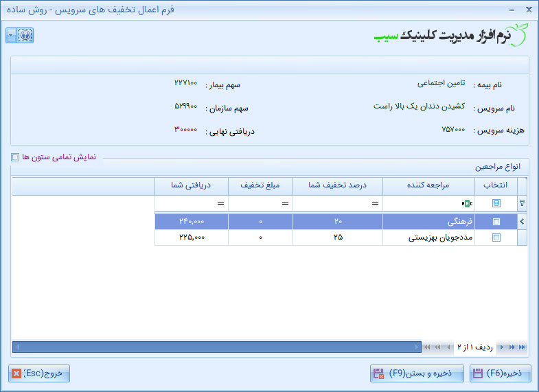The width and height of the screenshot is (539, 392).
Task: Select the مددجویان بهزیستی cell
Action: point(428,238)
